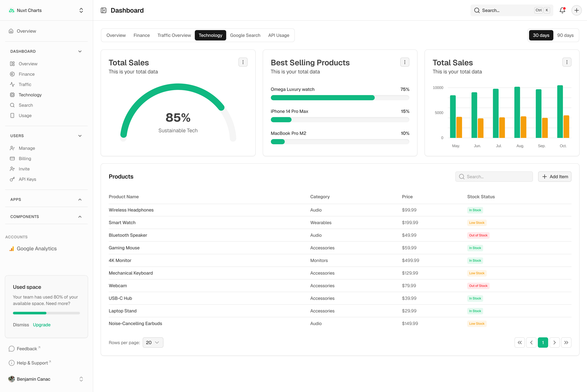Expand the APPS sidebar section
This screenshot has height=392, width=587.
pos(80,200)
